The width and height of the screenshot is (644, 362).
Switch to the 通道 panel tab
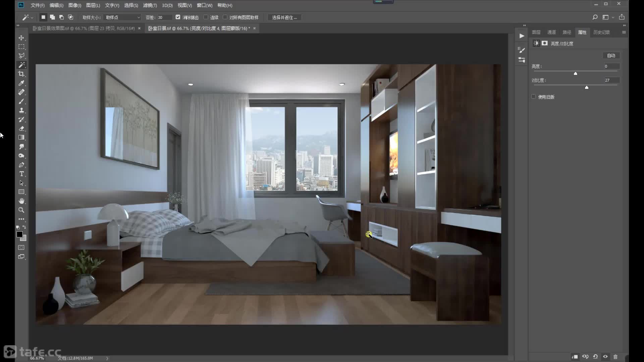551,32
